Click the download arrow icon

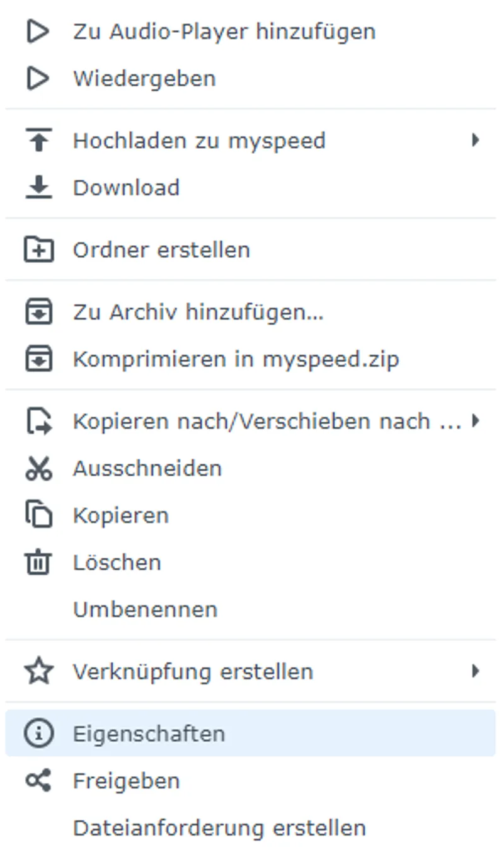(x=38, y=187)
